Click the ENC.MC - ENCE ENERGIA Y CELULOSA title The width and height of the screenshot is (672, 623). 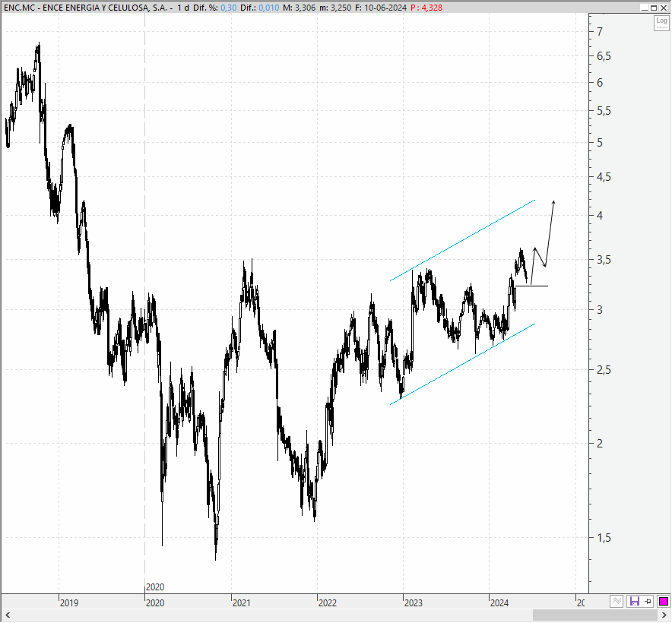85,8
